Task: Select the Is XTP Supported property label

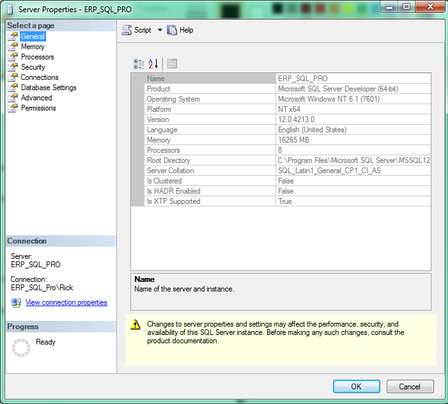Action: pyautogui.click(x=174, y=201)
